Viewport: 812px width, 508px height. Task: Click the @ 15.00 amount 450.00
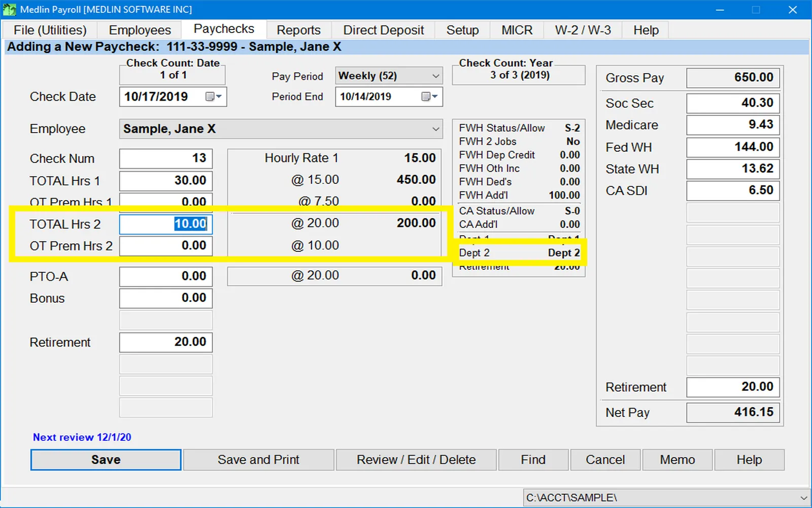click(416, 180)
